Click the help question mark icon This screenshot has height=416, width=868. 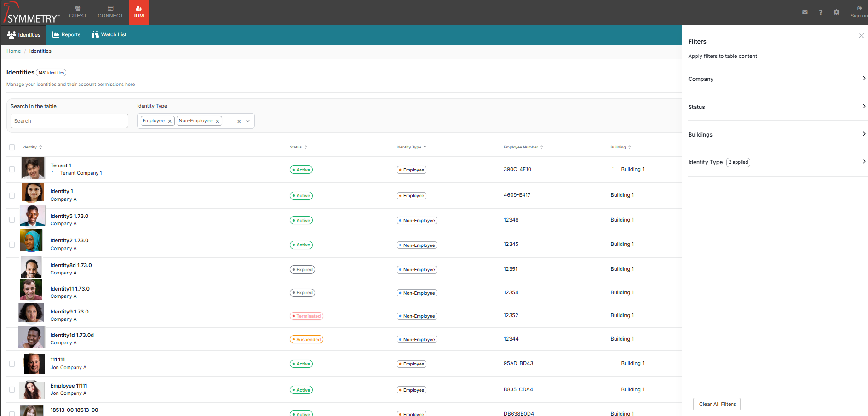[821, 12]
